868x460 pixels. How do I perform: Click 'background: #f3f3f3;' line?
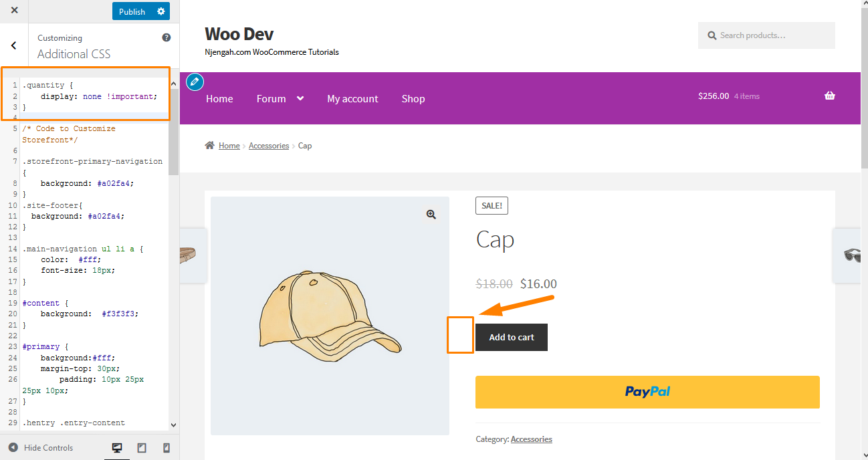(90, 314)
